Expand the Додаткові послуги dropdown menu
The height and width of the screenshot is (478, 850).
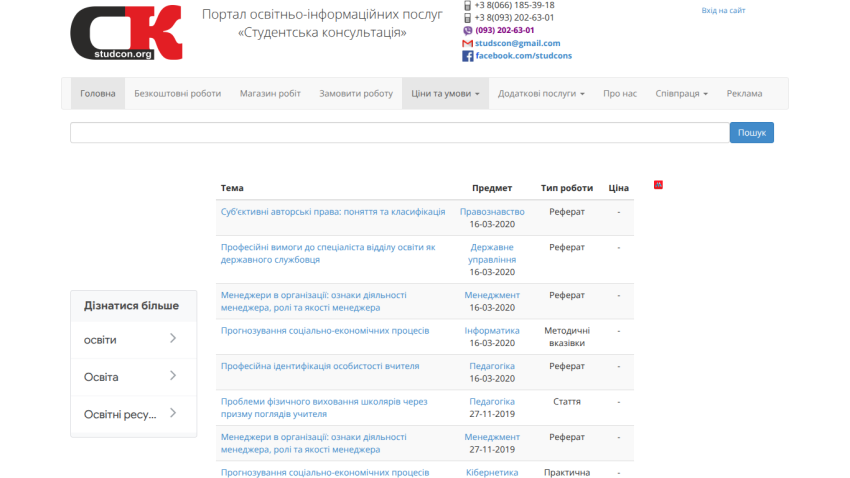tap(541, 93)
